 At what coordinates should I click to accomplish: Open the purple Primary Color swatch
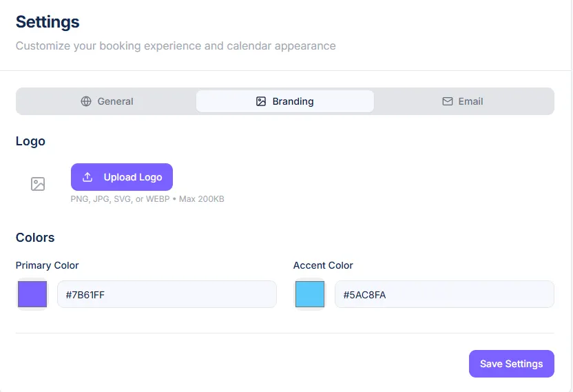32,294
